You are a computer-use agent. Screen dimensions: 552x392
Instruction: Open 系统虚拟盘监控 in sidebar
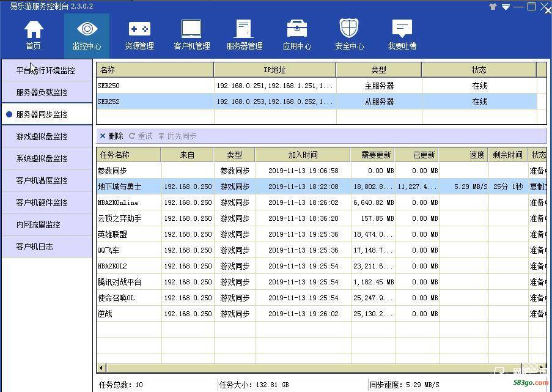coord(47,158)
